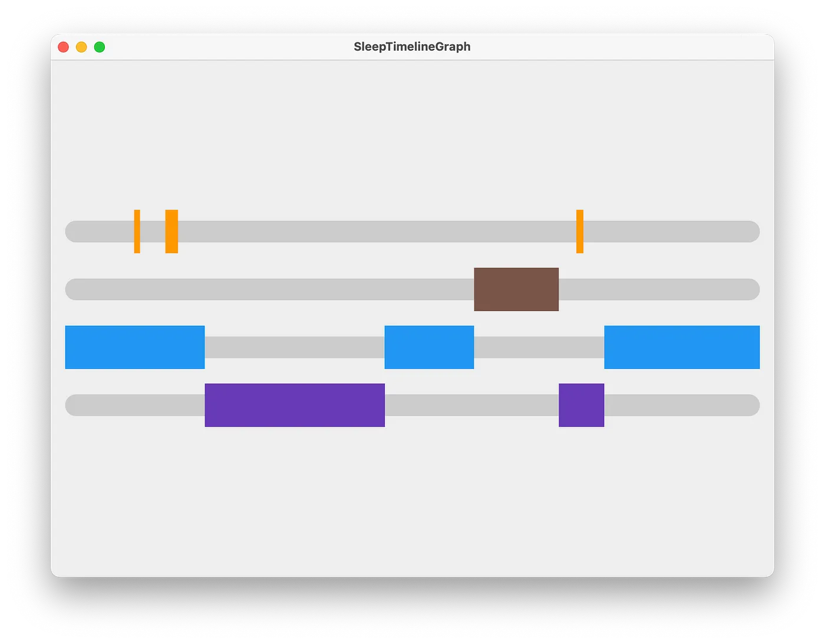The width and height of the screenshot is (825, 644).
Task: Close the SleepTimelineGraph window
Action: pyautogui.click(x=64, y=47)
